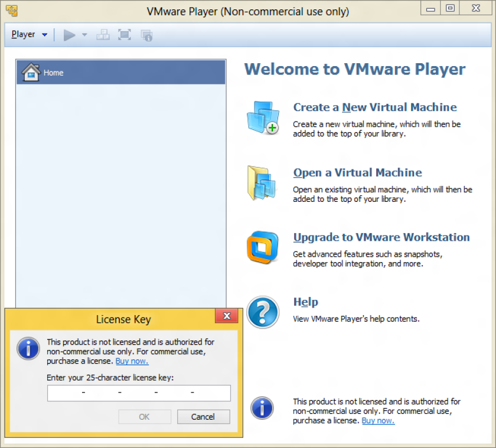Click the info icon in License Key dialog
Screen dimensions: 496x448
click(x=28, y=349)
